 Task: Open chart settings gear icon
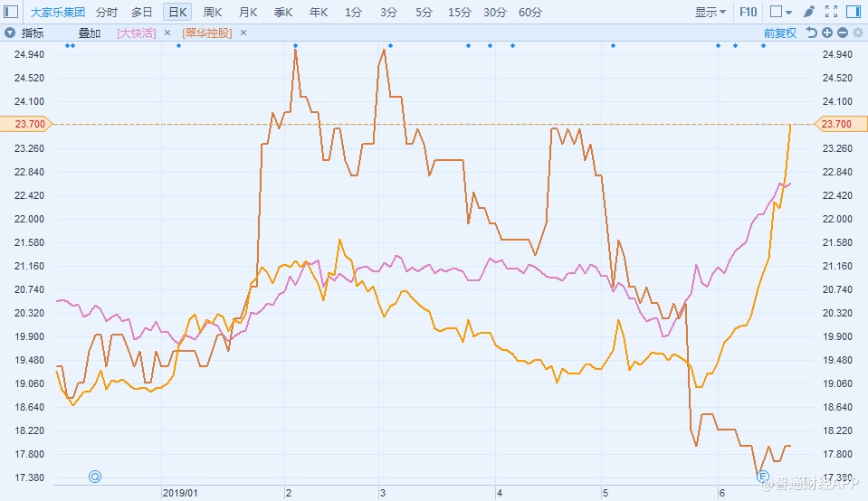(x=856, y=33)
